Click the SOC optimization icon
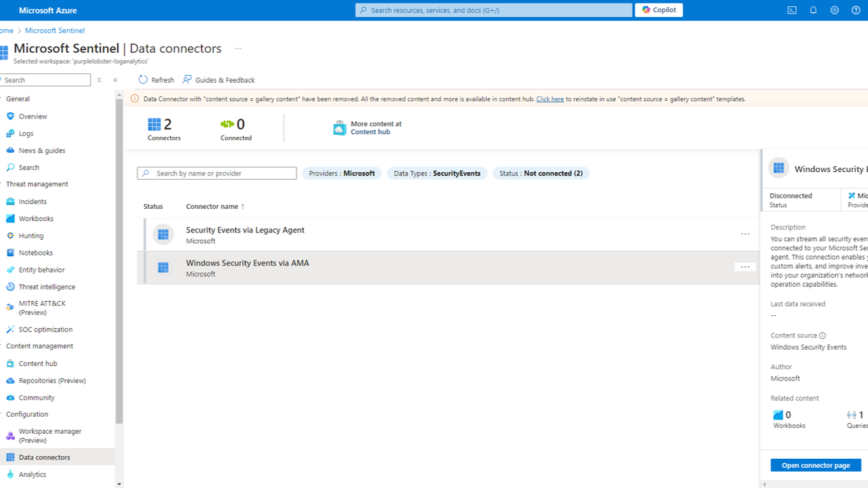The image size is (868, 488). [x=10, y=329]
